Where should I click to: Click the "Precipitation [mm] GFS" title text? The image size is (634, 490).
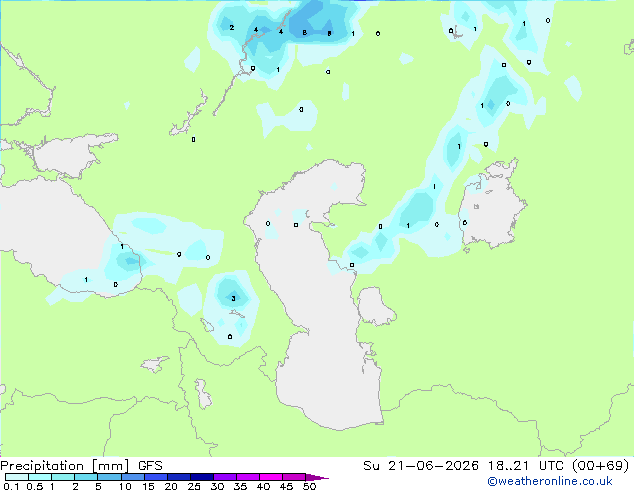(x=81, y=466)
